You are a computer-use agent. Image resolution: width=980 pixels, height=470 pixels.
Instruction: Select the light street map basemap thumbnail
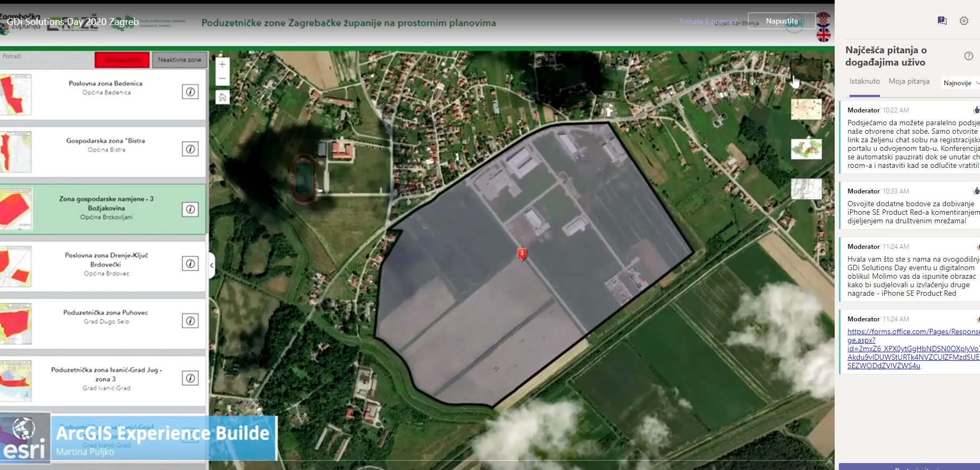point(806,109)
